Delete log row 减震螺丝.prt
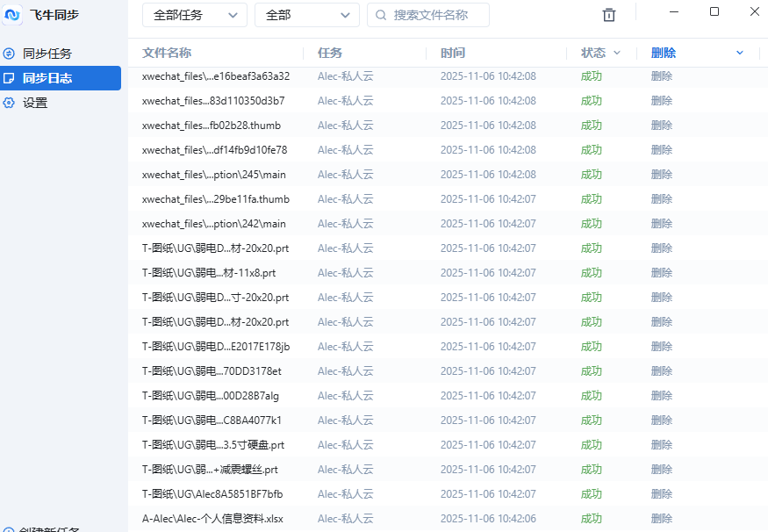The height and width of the screenshot is (532, 768). tap(661, 470)
